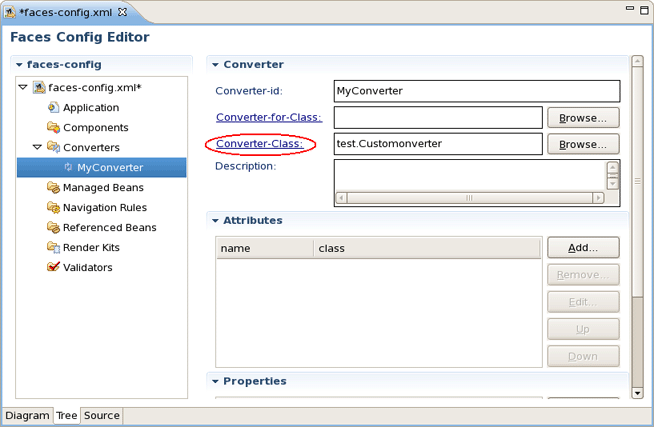Focus the empty Converter-for-Class field

coord(438,118)
